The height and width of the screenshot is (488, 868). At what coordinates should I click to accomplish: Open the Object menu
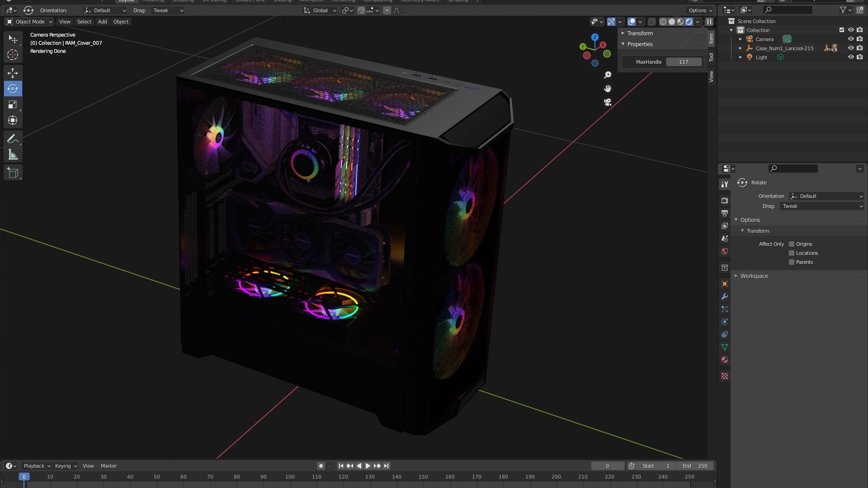tap(121, 22)
